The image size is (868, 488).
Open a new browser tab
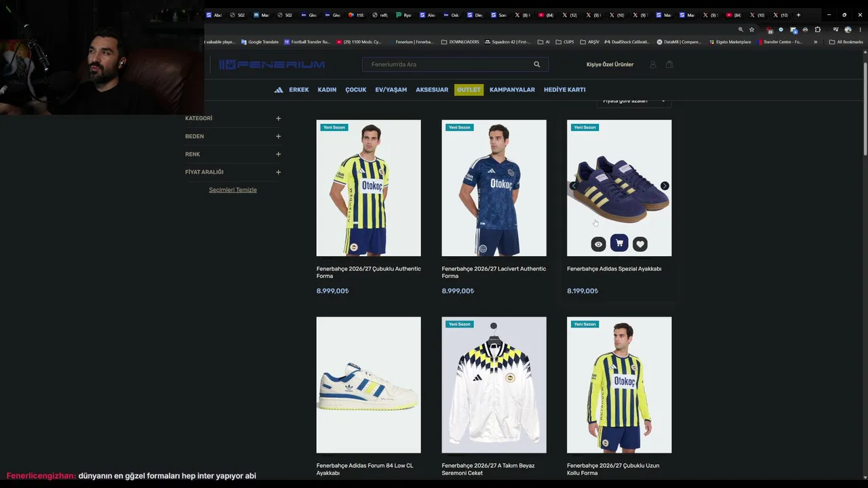(x=798, y=15)
